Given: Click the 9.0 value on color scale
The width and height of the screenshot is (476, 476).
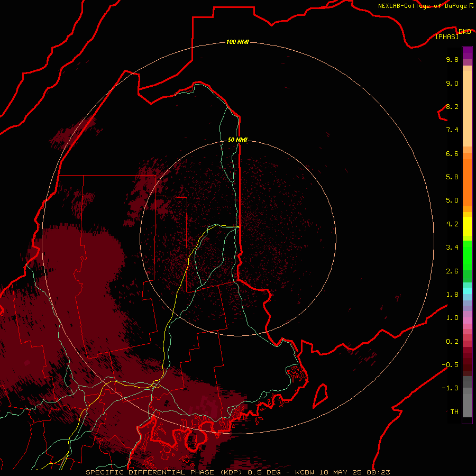Looking at the screenshot, I should pos(452,83).
